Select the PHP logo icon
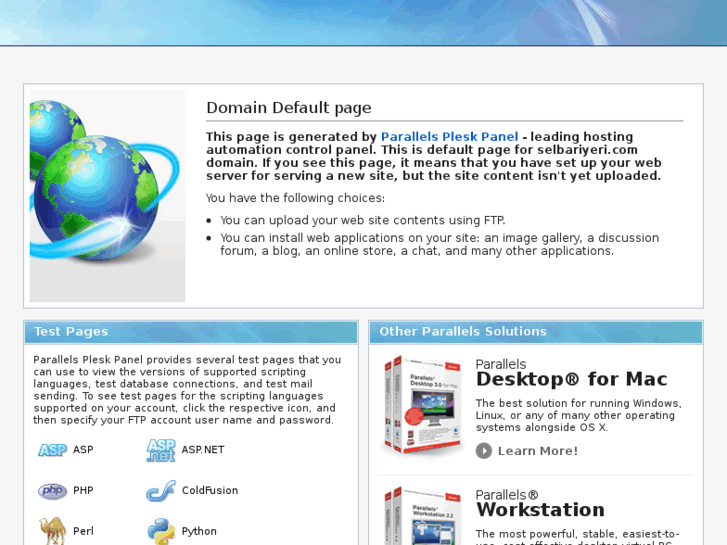 [x=52, y=491]
